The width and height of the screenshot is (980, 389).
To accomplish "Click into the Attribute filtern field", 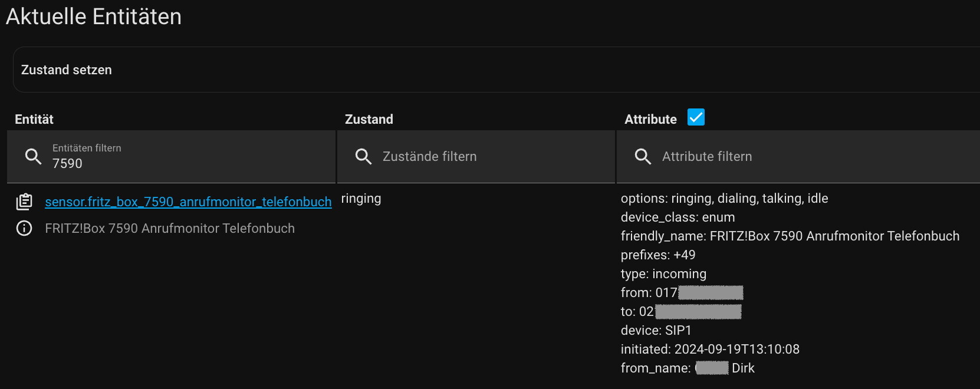I will coord(796,156).
